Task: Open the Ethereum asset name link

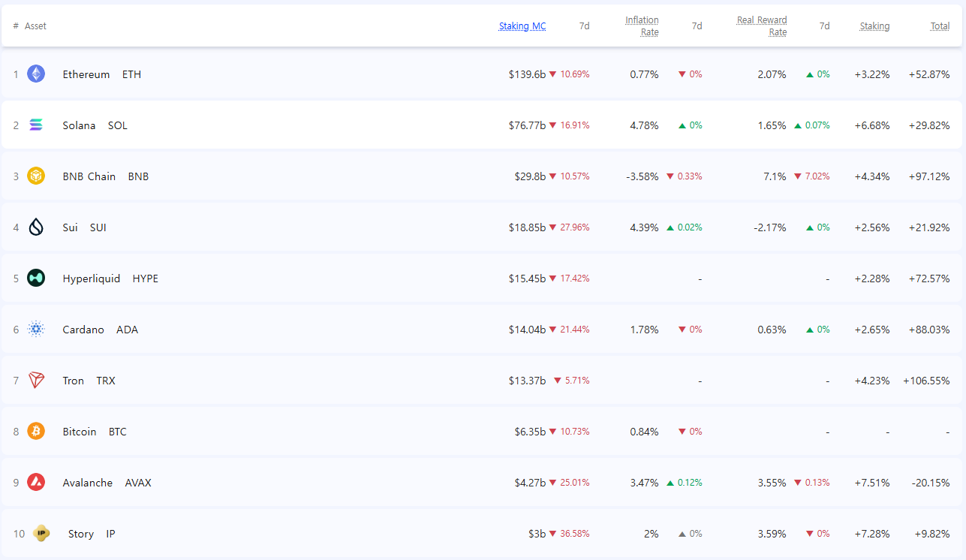Action: click(86, 74)
